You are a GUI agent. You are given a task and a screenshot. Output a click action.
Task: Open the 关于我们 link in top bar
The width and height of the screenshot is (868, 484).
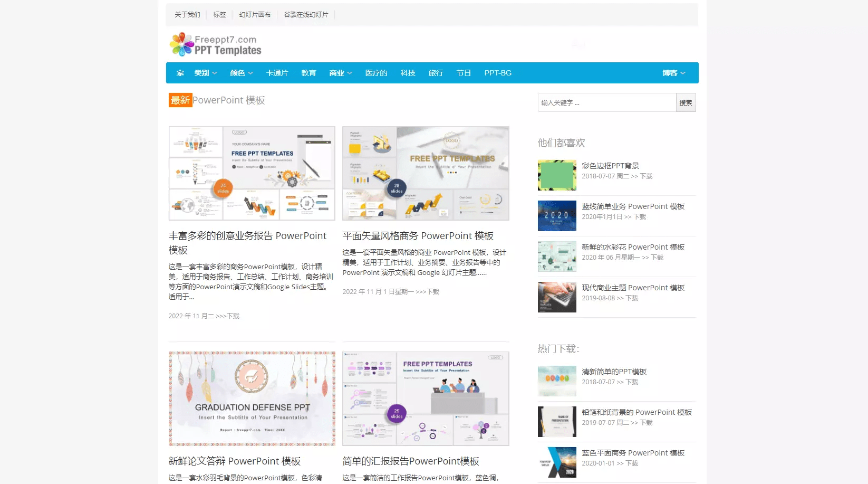click(187, 15)
